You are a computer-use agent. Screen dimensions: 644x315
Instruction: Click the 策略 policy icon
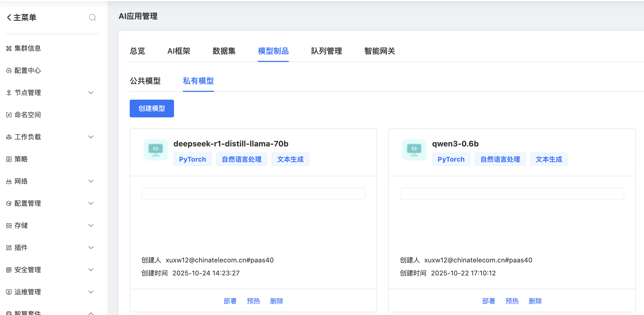pyautogui.click(x=9, y=159)
